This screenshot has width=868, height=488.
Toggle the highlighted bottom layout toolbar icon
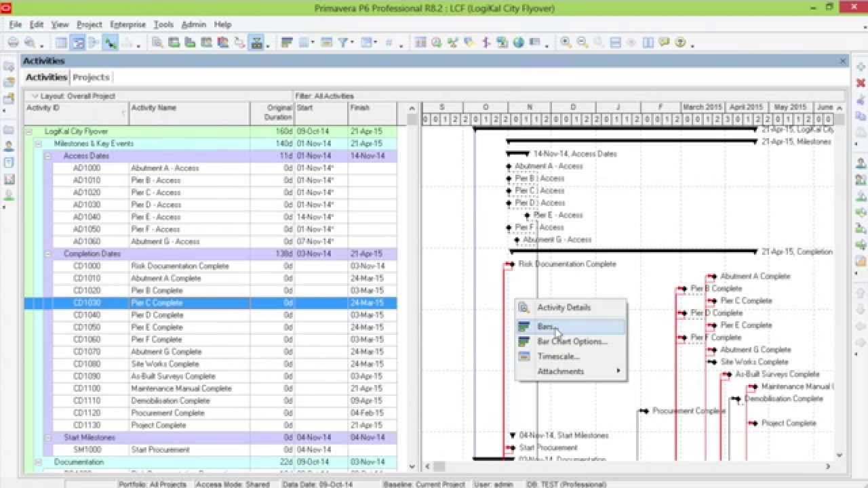tap(257, 43)
